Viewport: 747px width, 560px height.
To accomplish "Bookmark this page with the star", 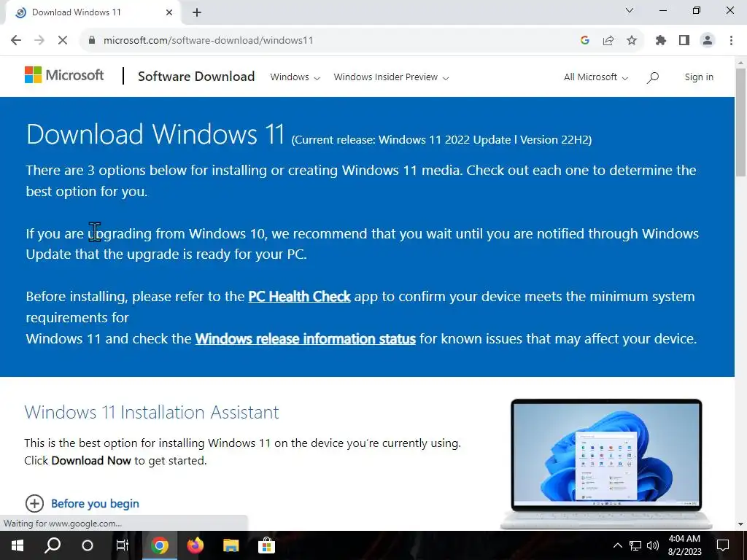I will 632,41.
